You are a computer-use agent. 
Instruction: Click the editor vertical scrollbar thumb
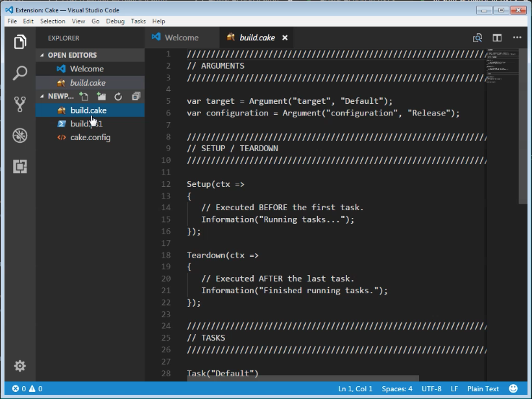[523, 127]
